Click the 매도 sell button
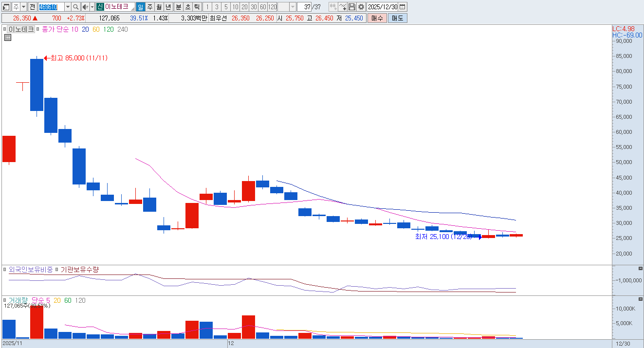 coord(398,18)
